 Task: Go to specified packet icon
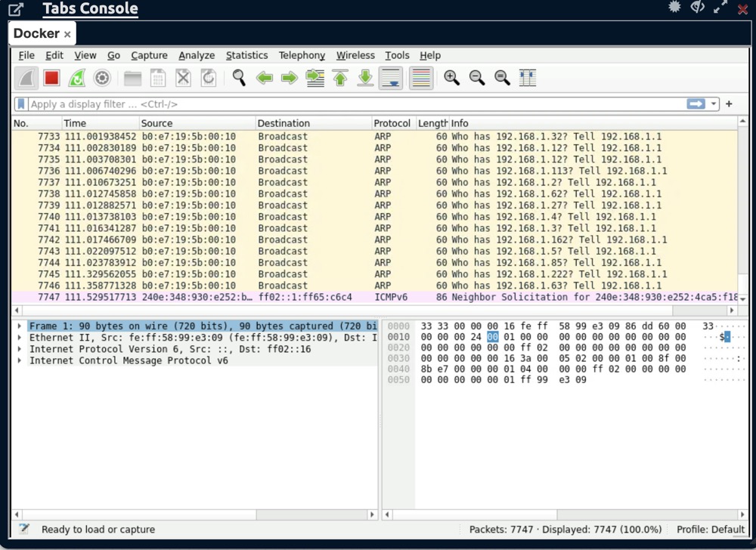314,78
